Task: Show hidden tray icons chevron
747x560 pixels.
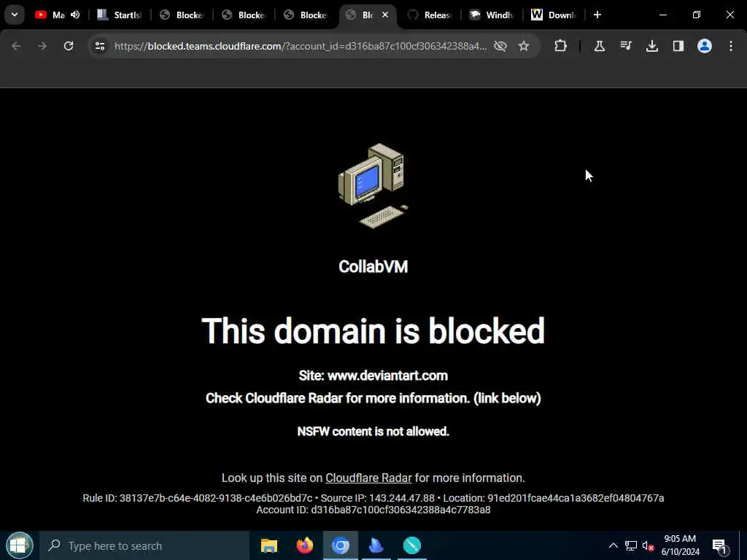Action: [613, 545]
